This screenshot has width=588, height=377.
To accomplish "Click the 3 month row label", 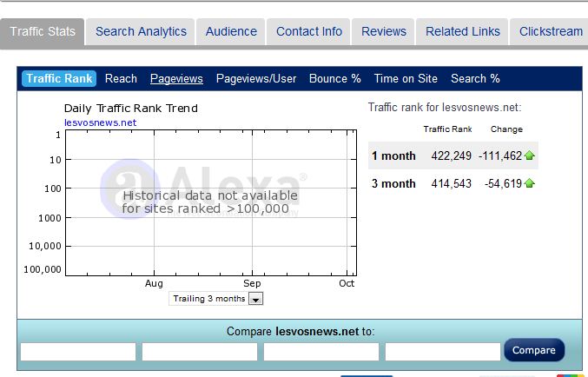I will click(x=393, y=183).
